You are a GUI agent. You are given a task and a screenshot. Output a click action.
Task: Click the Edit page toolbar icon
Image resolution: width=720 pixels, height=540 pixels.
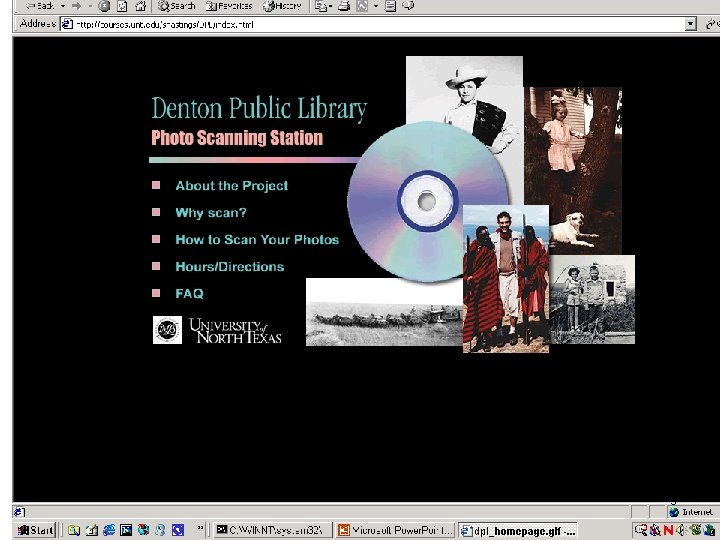tap(362, 6)
